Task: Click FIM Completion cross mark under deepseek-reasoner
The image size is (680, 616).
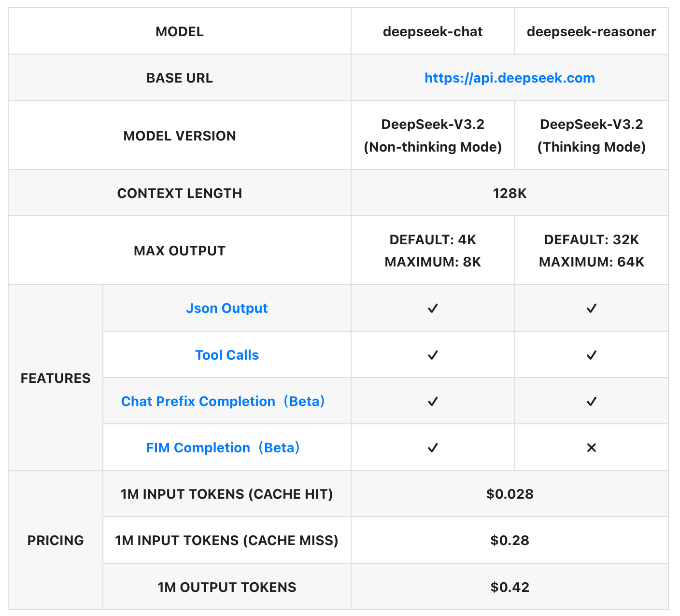Action: click(592, 448)
